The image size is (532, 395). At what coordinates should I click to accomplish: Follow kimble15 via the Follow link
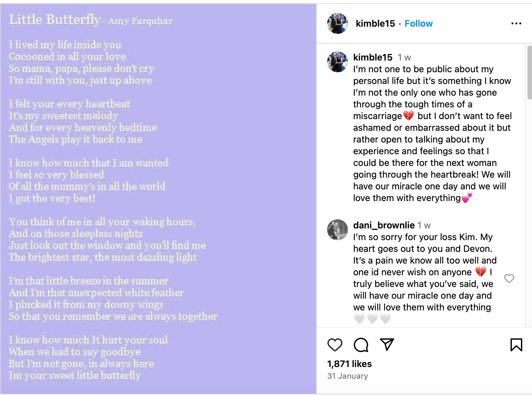pyautogui.click(x=419, y=23)
